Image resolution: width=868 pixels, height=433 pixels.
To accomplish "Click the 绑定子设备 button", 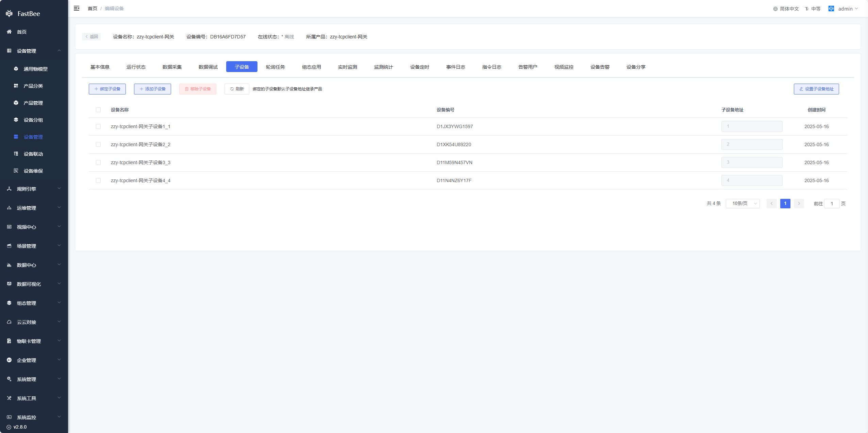I will tap(107, 89).
